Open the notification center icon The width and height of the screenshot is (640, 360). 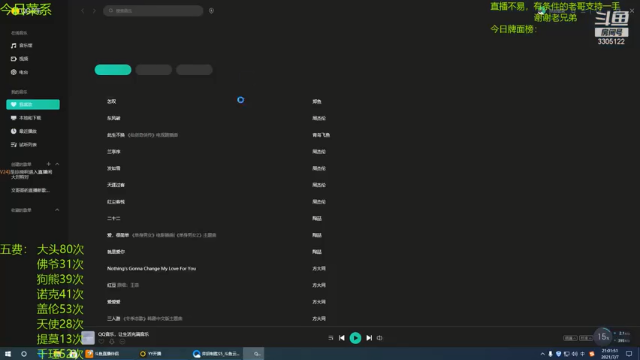pos(629,354)
